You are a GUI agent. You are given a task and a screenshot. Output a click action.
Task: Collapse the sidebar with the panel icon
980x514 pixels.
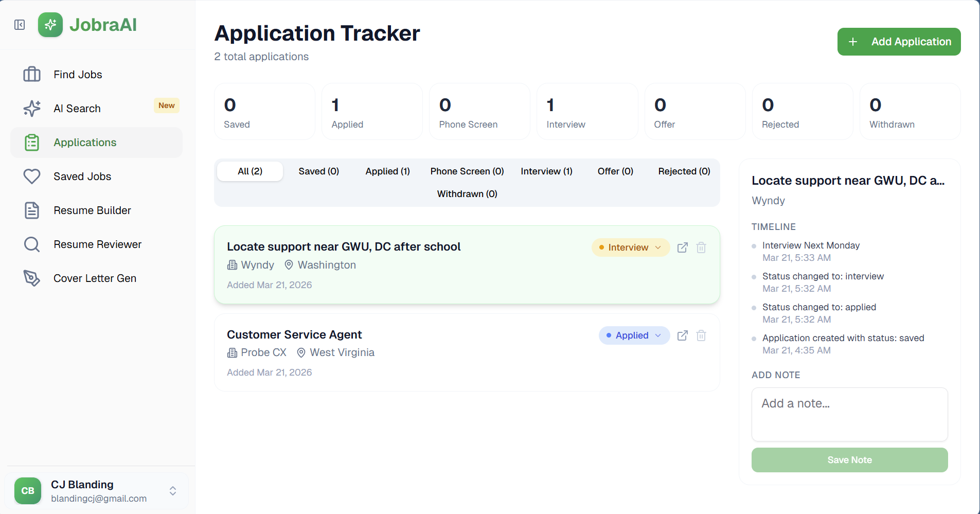(x=20, y=25)
